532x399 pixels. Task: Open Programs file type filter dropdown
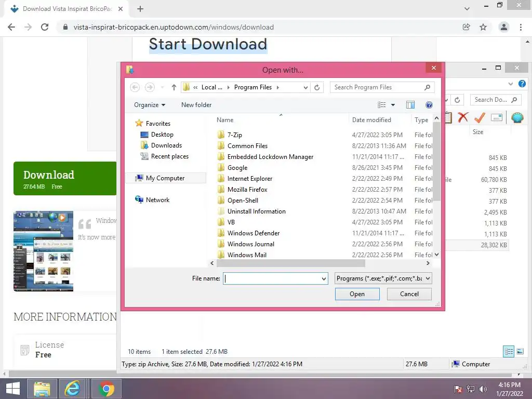428,278
